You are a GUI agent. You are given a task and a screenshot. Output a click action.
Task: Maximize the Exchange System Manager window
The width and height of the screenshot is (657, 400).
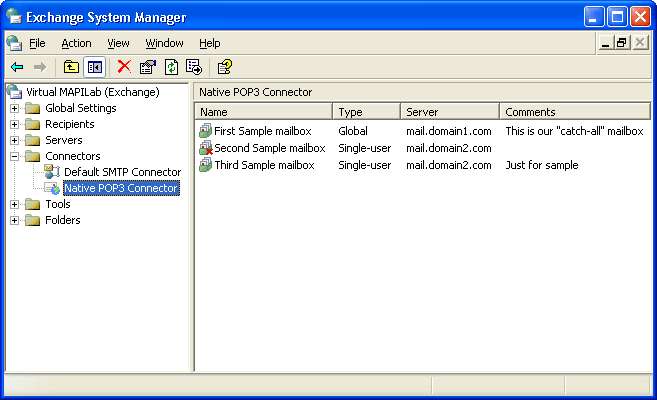[x=617, y=17]
